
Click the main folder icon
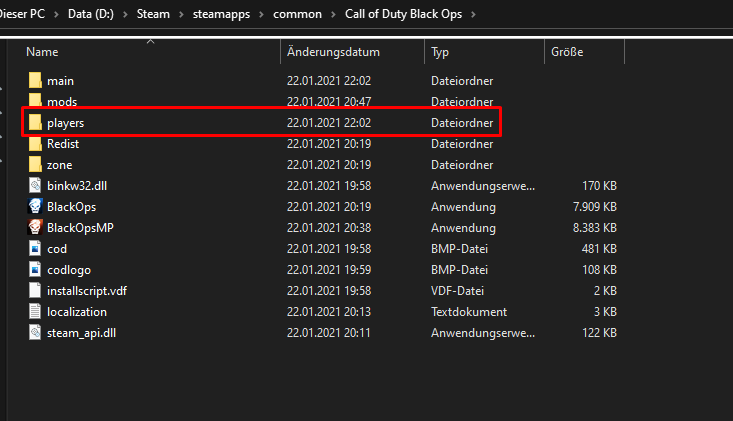pyautogui.click(x=35, y=80)
